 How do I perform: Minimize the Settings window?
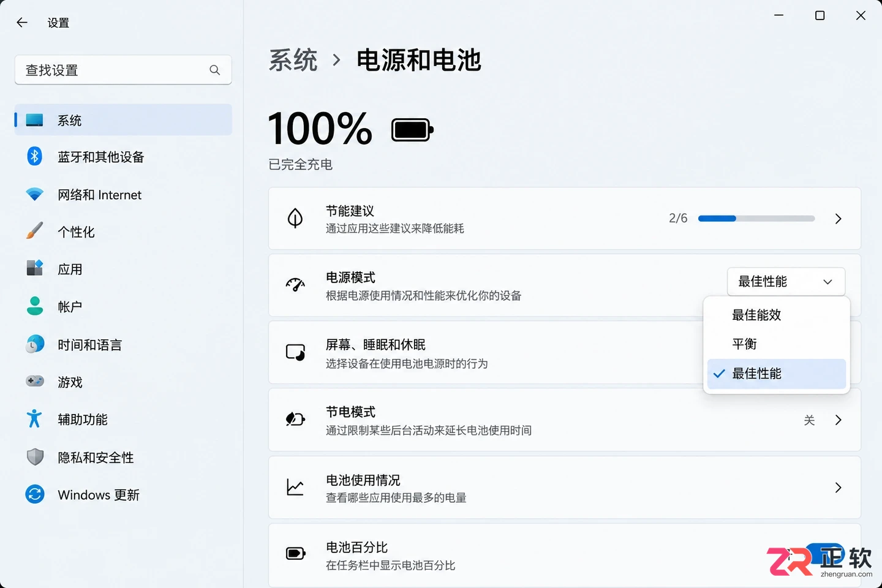click(779, 15)
